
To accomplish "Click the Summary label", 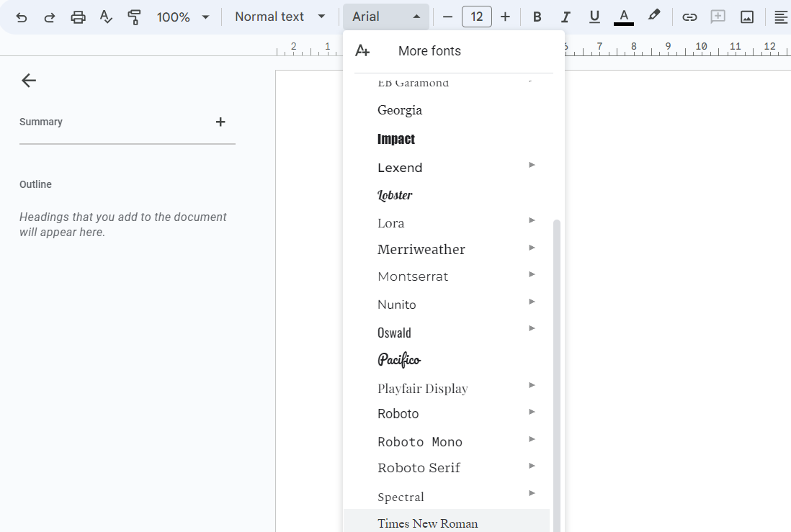I will 41,122.
